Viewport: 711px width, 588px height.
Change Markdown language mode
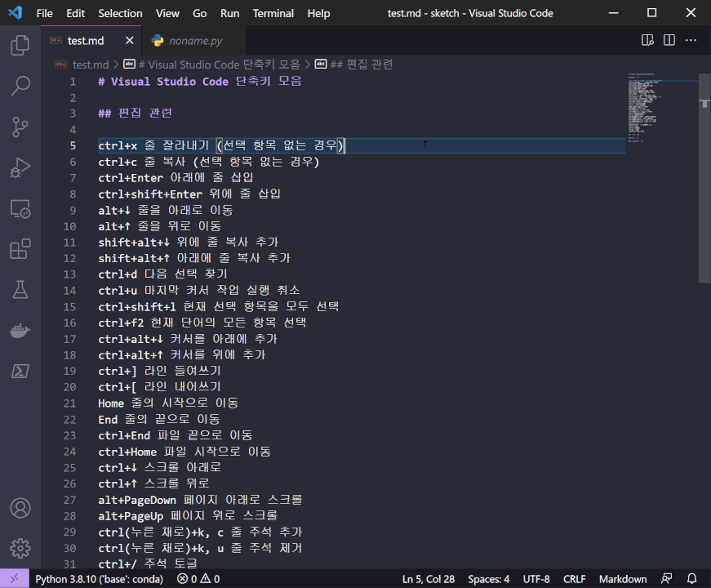tap(623, 579)
